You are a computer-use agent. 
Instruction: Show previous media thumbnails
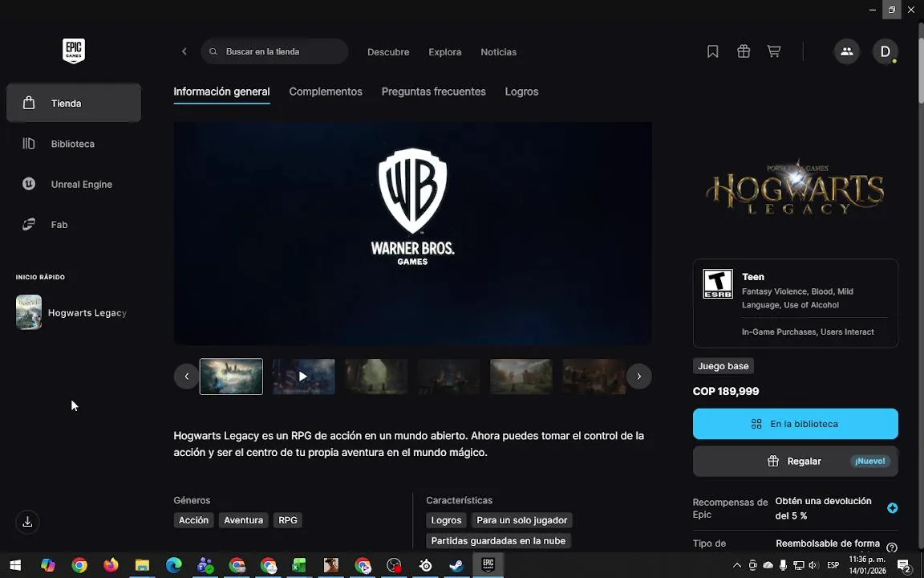click(186, 377)
